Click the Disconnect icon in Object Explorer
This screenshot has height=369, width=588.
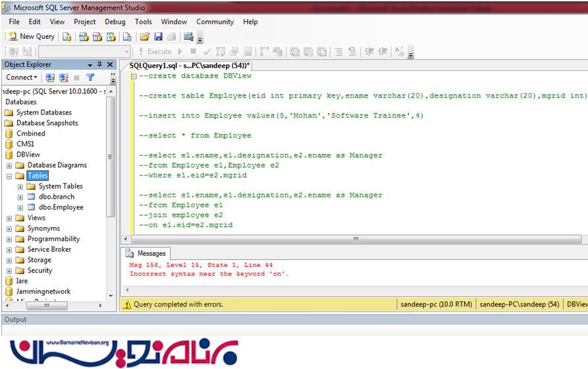tap(63, 78)
